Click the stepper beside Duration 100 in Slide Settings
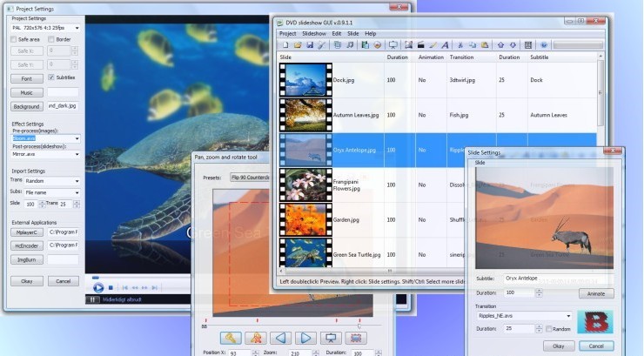The height and width of the screenshot is (356, 644). [x=539, y=292]
